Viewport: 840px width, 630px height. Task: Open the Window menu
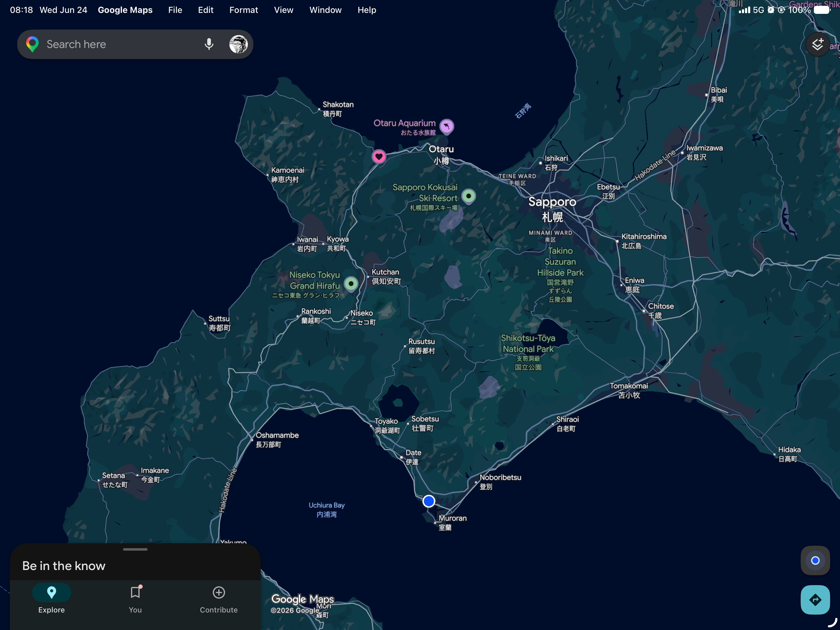(325, 10)
